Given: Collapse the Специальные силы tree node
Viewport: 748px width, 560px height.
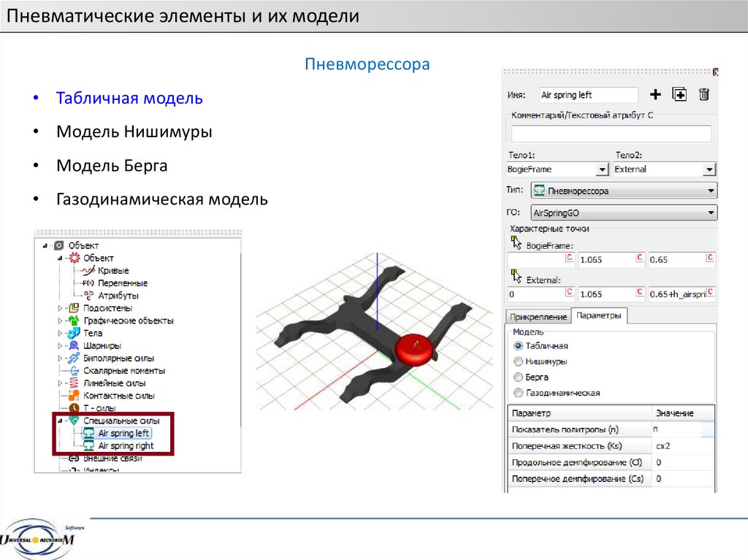Looking at the screenshot, I should (x=60, y=421).
